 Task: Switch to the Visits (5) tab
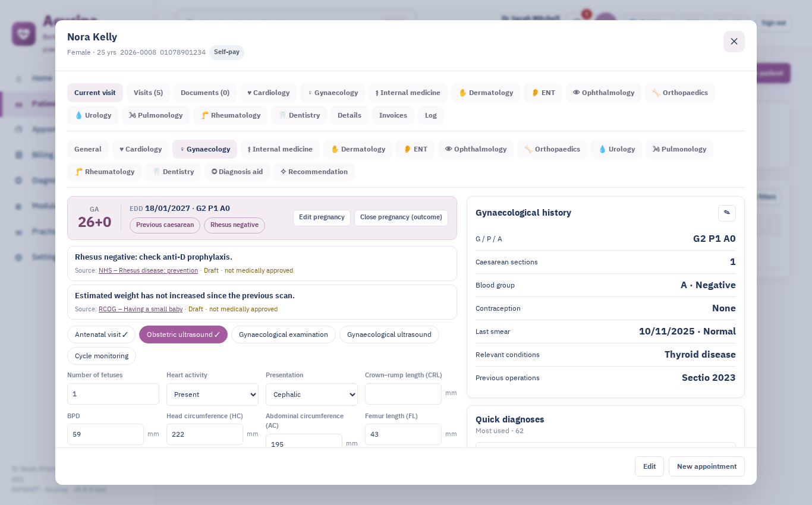[x=148, y=93]
